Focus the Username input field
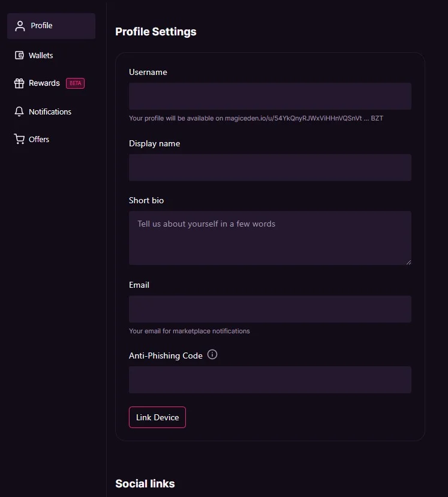This screenshot has width=448, height=497. click(x=270, y=96)
